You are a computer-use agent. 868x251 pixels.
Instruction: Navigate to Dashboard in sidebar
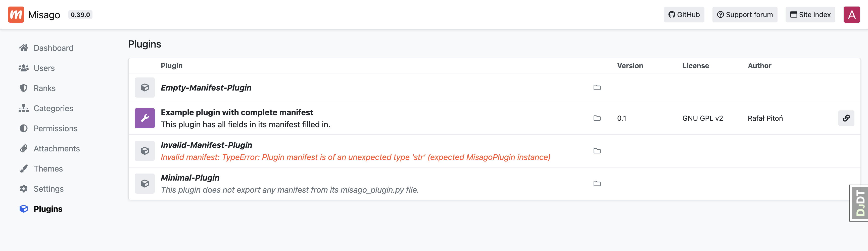[x=53, y=48]
